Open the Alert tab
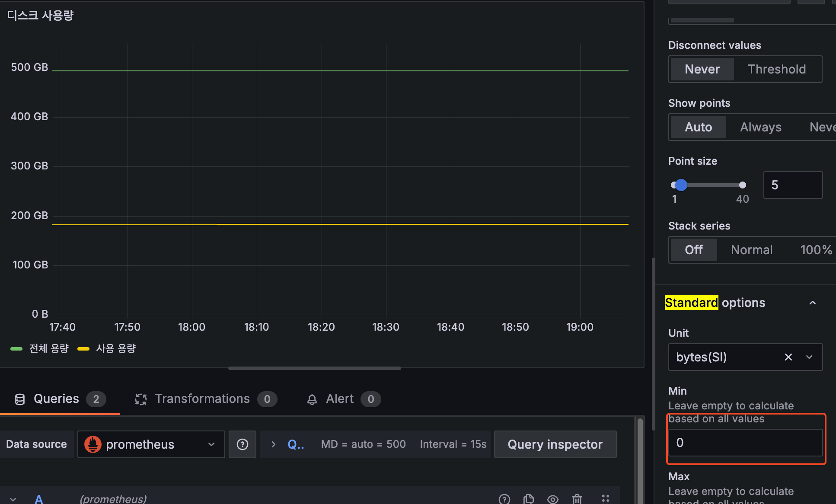 coord(340,399)
